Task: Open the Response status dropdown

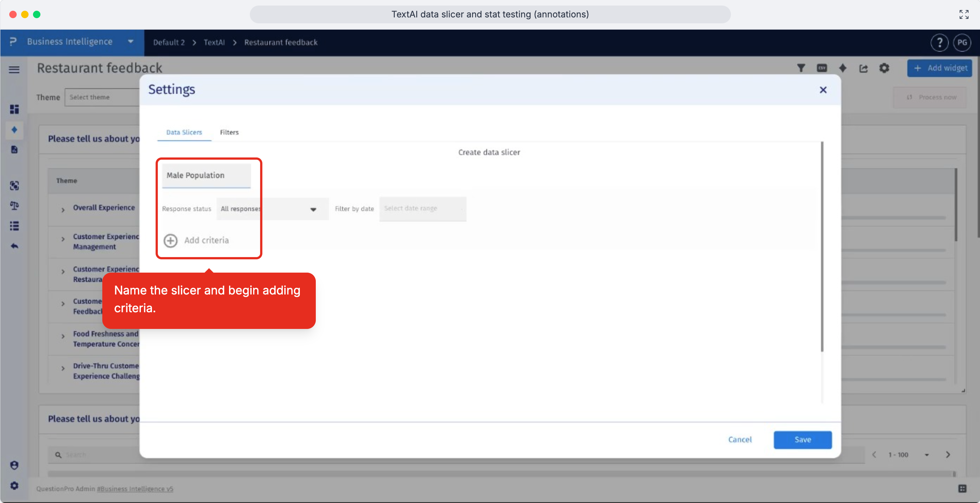Action: [x=272, y=209]
